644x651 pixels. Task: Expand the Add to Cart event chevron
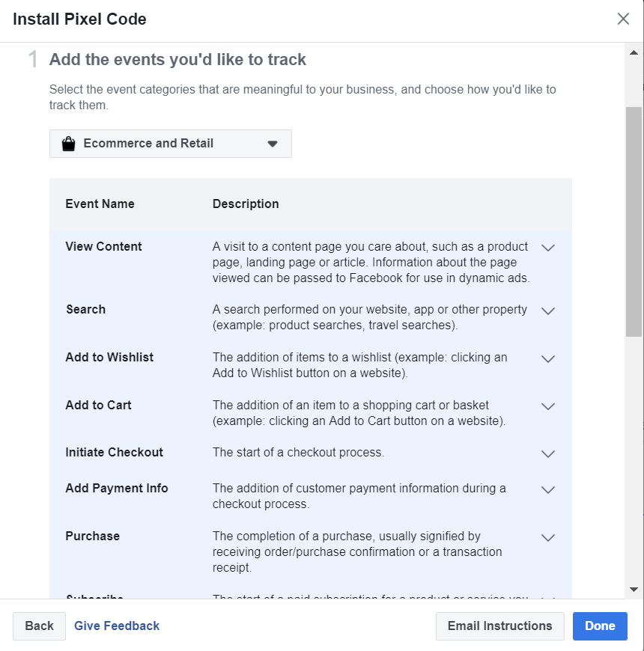(548, 406)
